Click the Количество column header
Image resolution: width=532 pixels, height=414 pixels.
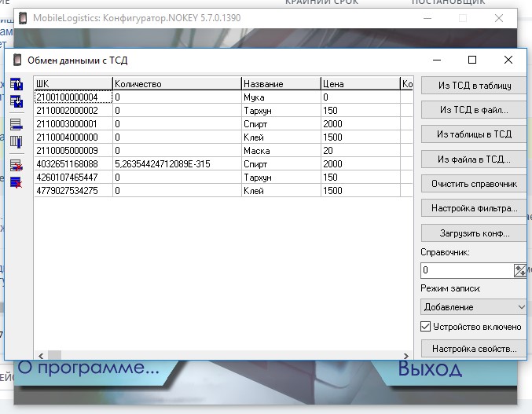[x=176, y=84]
